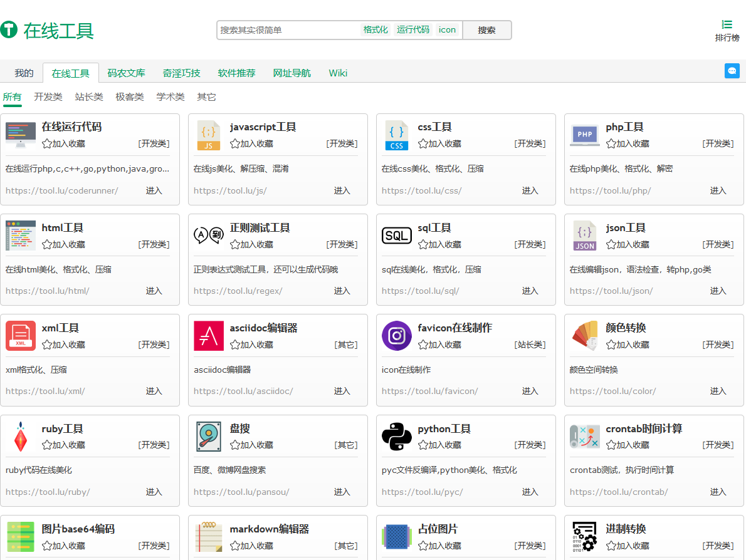Viewport: 746px width, 560px height.
Task: Click the 在线运行代码 monitor icon
Action: pyautogui.click(x=21, y=135)
